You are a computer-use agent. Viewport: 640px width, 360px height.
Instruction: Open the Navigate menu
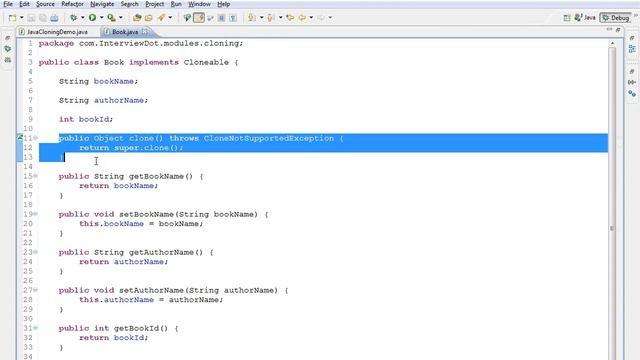click(x=102, y=4)
